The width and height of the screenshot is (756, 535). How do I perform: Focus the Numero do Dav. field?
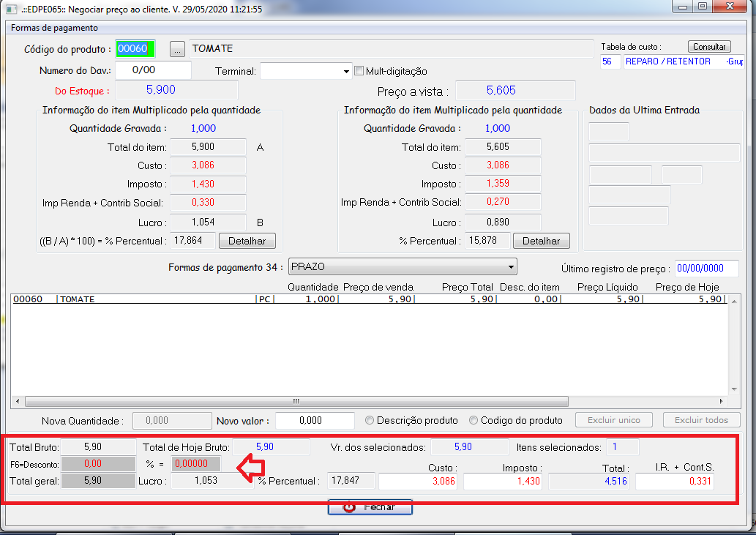pyautogui.click(x=152, y=70)
